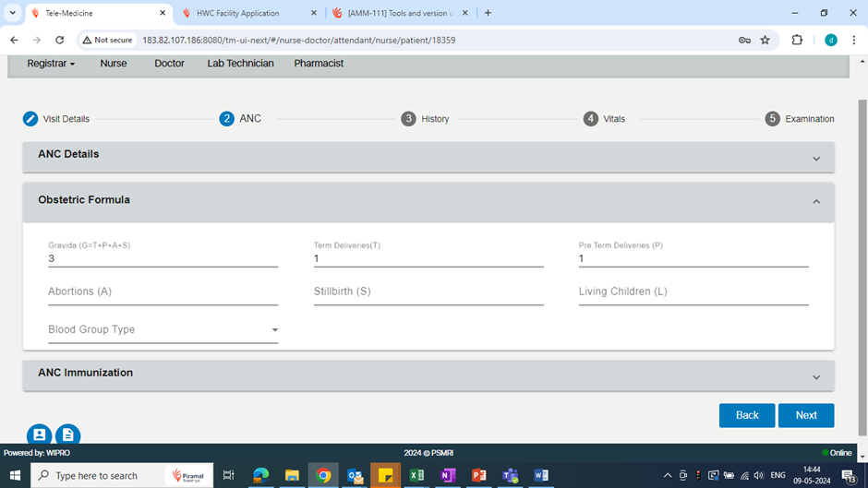
Task: Open OneNote from the taskbar
Action: [x=447, y=475]
